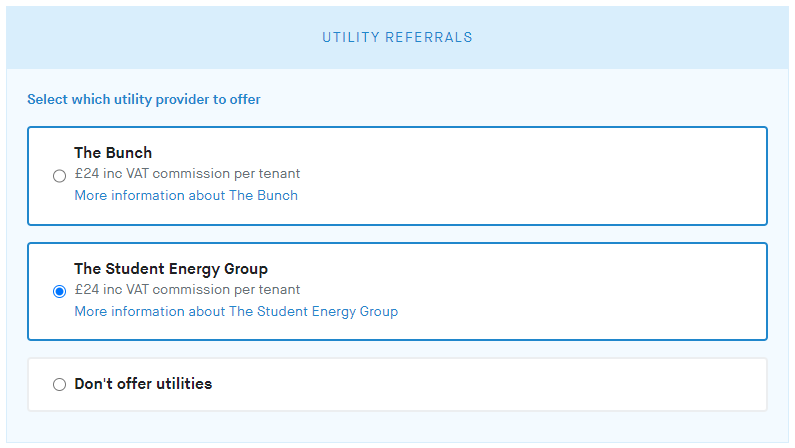Click gap between The Bunch and Student Energy cards
The image size is (795, 448).
click(x=397, y=234)
